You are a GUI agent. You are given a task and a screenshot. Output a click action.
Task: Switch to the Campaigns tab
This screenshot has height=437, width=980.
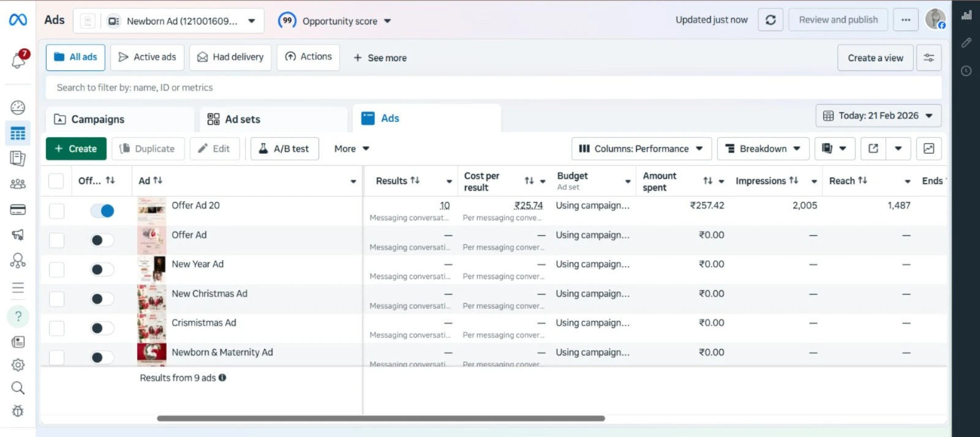tap(119, 119)
